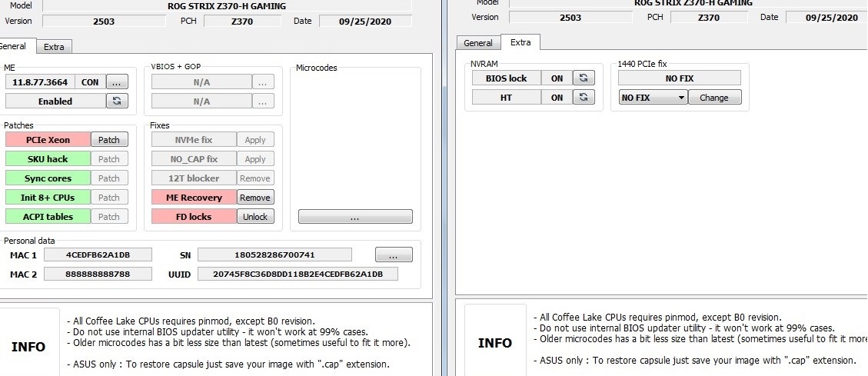
Task: Click the FD locks red label
Action: (195, 217)
